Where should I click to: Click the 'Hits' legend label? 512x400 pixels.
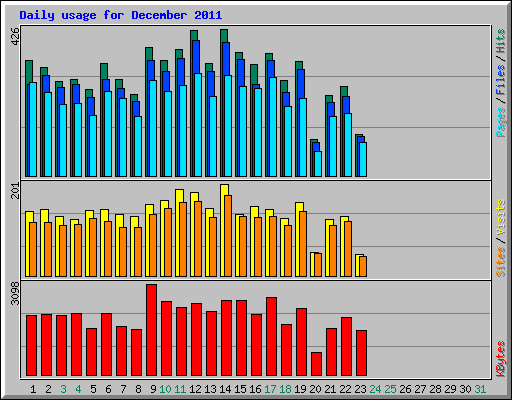coord(501,41)
